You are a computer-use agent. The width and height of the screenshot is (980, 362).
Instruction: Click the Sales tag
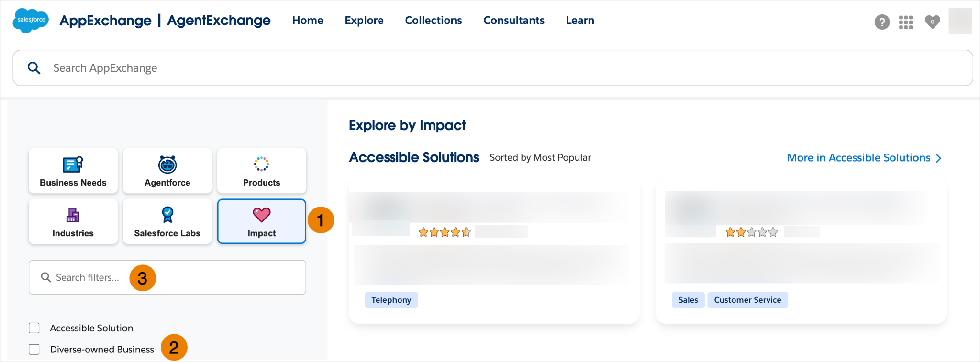688,300
